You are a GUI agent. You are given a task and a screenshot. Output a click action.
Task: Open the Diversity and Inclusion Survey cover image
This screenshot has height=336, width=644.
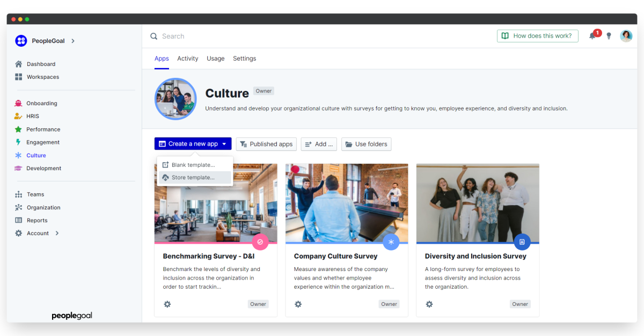point(478,203)
